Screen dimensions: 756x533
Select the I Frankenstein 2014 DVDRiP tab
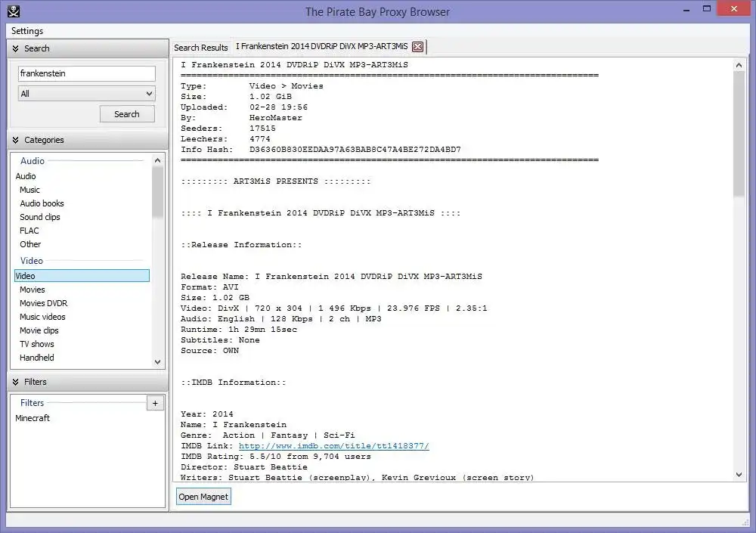(321, 46)
